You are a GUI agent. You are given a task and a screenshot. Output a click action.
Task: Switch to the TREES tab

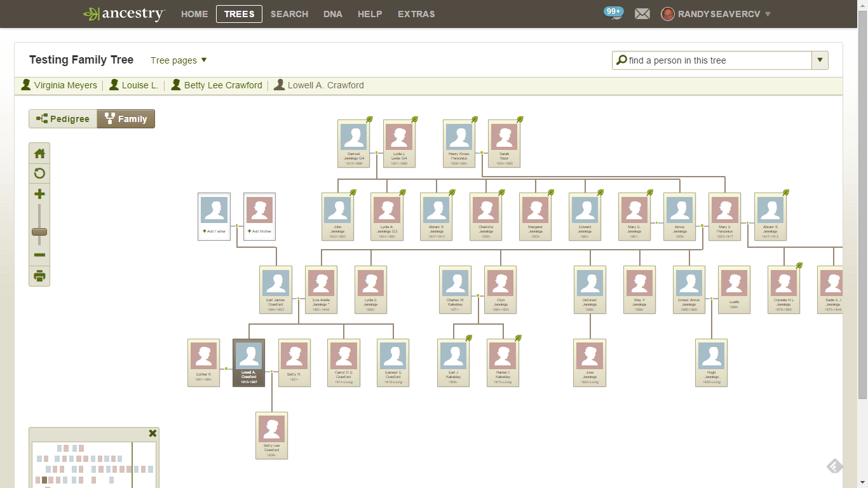pyautogui.click(x=239, y=14)
